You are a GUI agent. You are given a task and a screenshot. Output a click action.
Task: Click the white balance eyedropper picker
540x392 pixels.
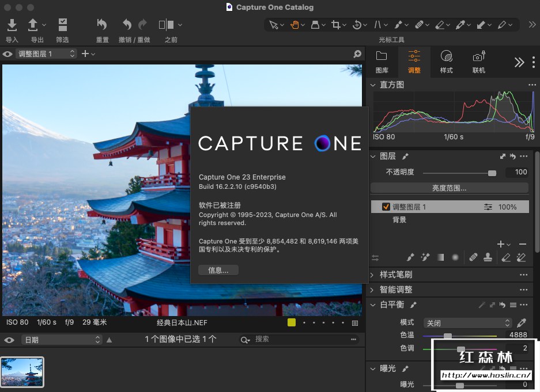pyautogui.click(x=522, y=323)
